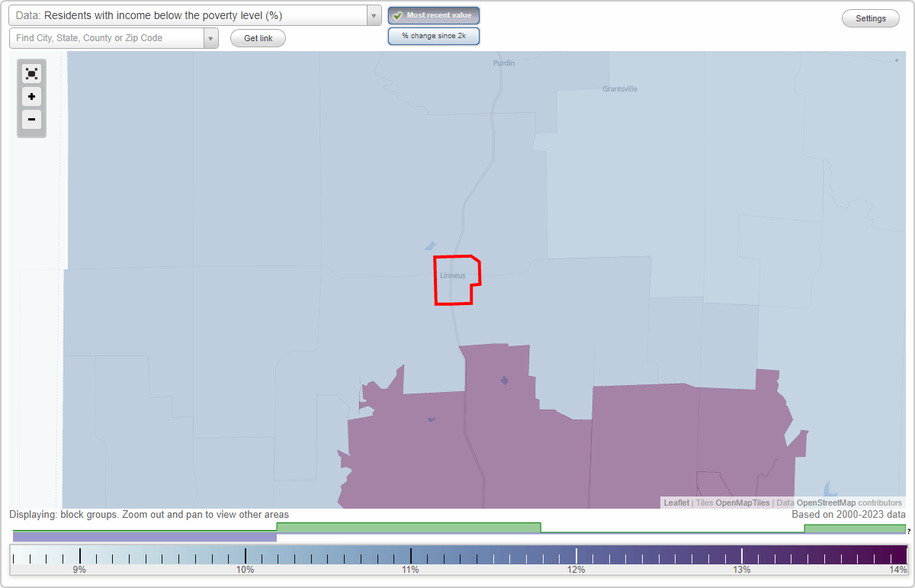Select the zoom in plus icon
This screenshot has width=915, height=588.
click(x=31, y=97)
